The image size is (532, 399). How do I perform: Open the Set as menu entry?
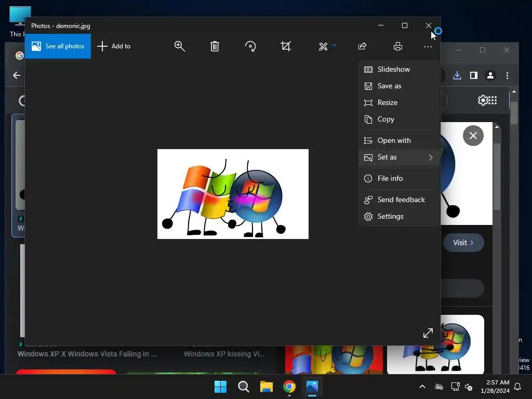(x=398, y=157)
